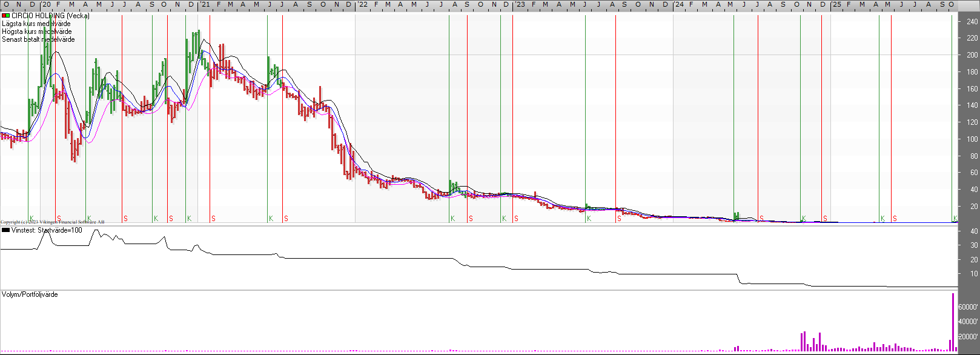This screenshot has height=355, width=980.
Task: Click the 240 value on the price axis
Action: [972, 21]
